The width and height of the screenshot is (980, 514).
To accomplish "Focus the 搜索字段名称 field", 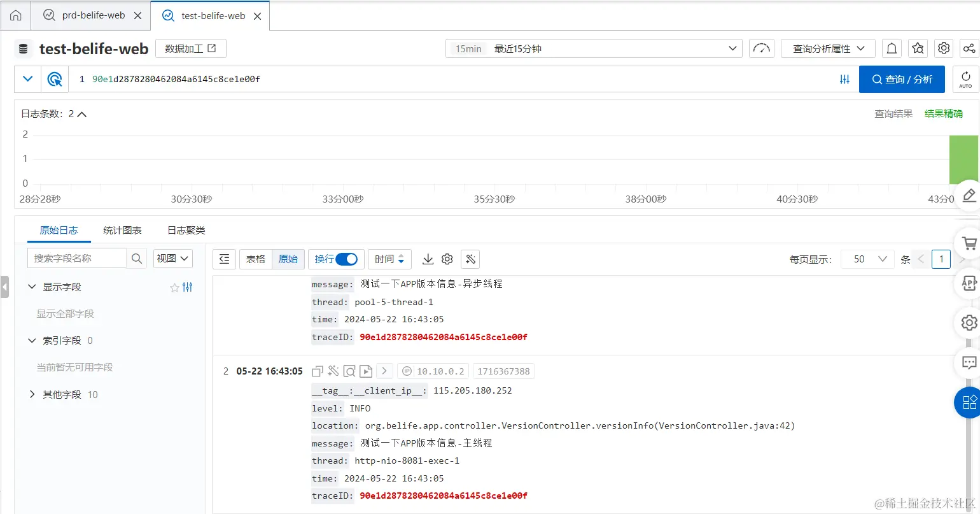I will click(77, 258).
